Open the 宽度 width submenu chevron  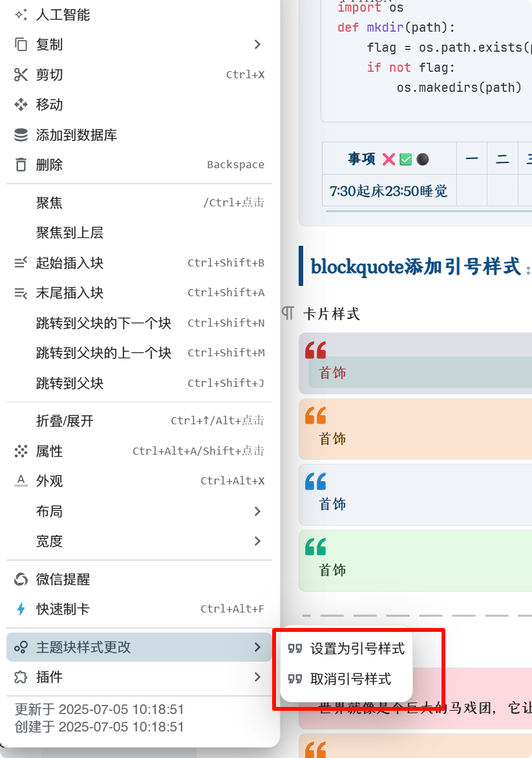click(x=257, y=541)
